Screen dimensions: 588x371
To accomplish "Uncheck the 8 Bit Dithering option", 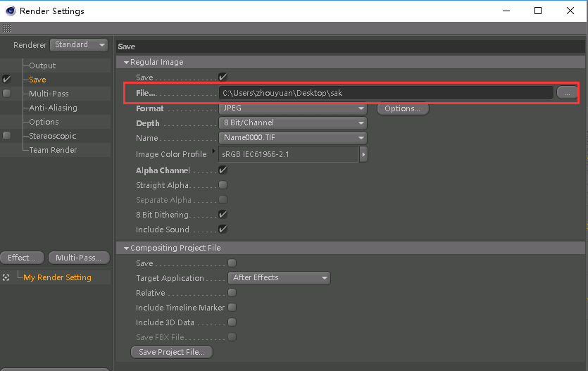I will (x=223, y=215).
